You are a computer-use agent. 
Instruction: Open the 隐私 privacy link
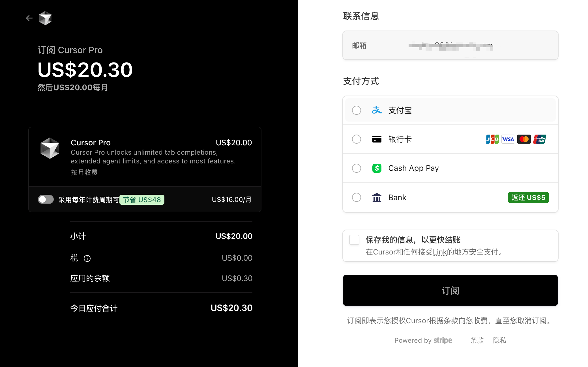pos(500,340)
